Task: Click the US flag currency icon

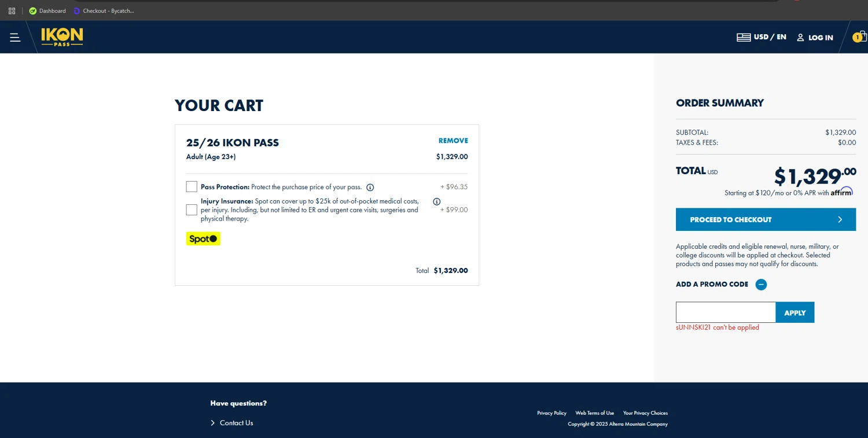Action: [x=744, y=37]
